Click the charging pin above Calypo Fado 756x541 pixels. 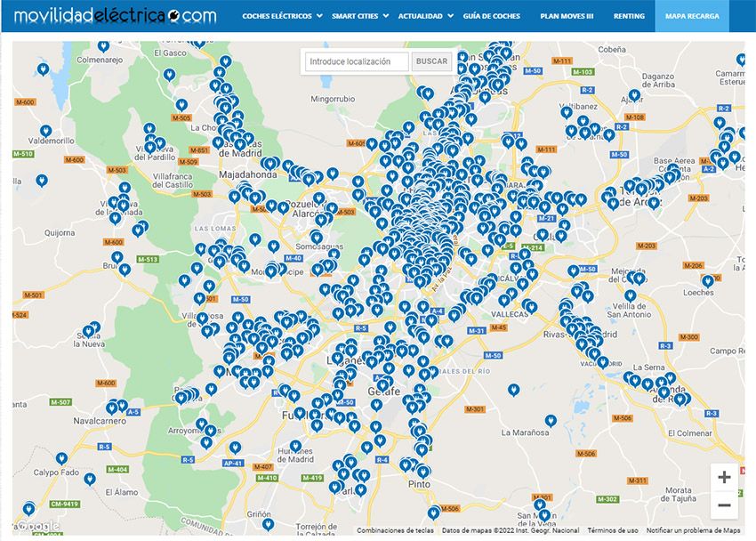[61, 458]
